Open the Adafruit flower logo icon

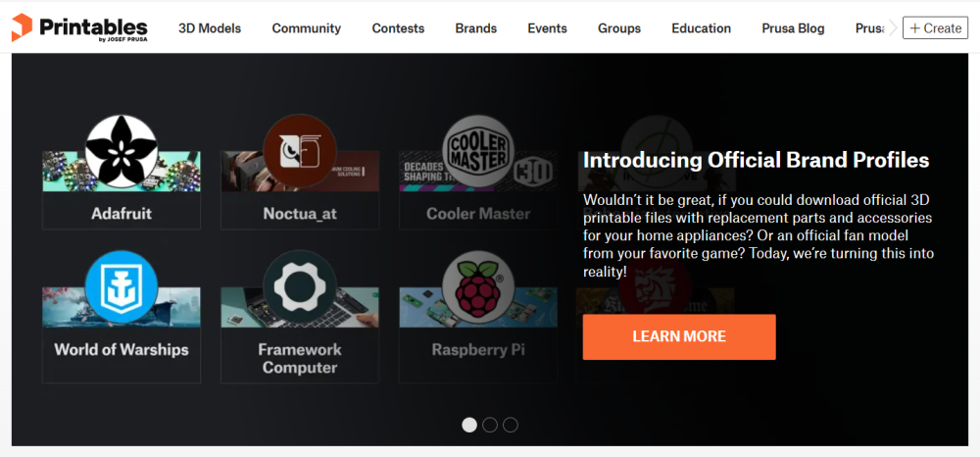pos(122,151)
